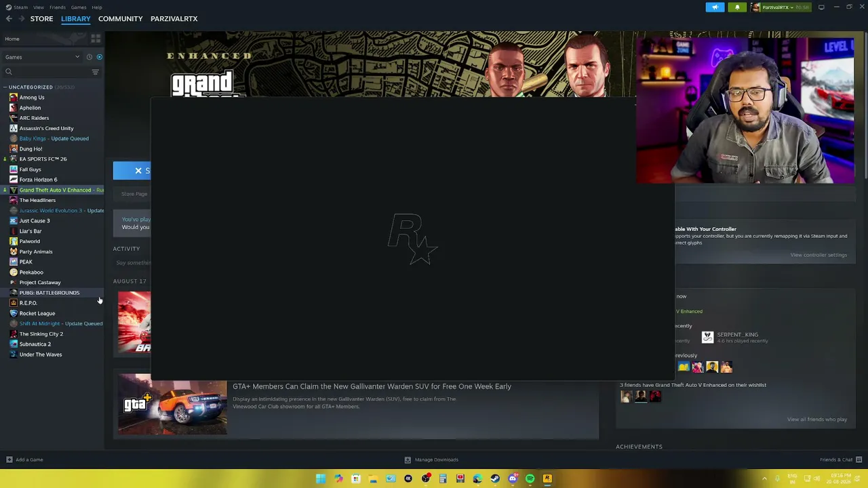Open the PARZIVALRTX profile tab
This screenshot has height=488, width=868.
coord(174,19)
